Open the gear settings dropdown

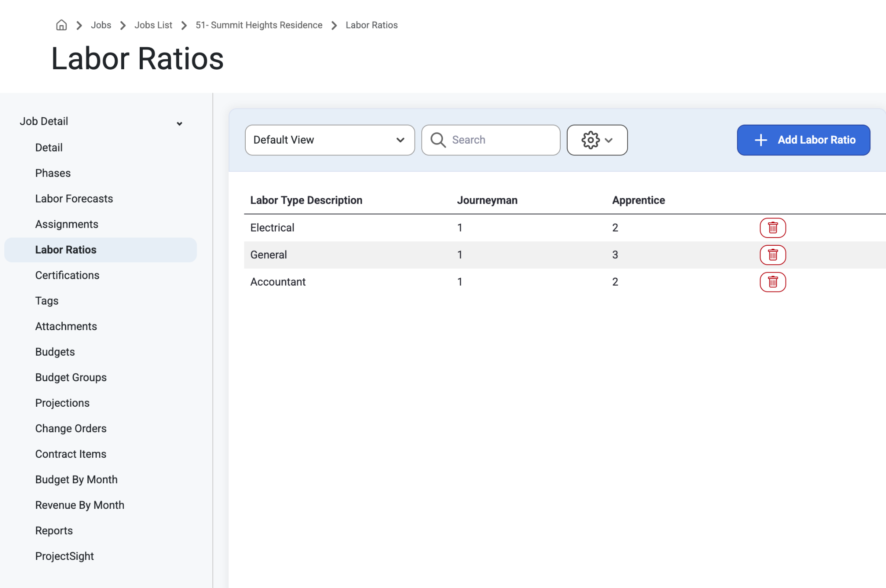coord(597,140)
